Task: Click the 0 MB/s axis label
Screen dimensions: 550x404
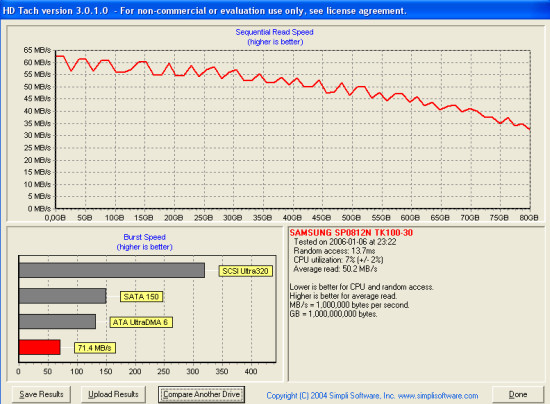Action: click(x=39, y=209)
